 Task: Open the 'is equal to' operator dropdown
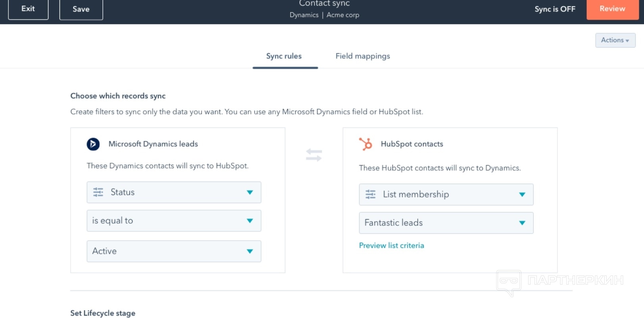click(x=173, y=221)
